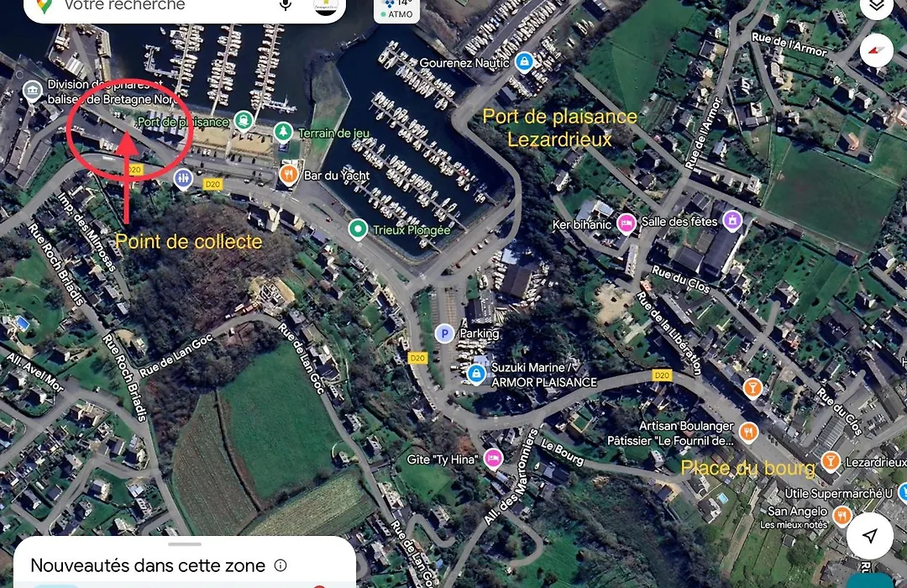Open the account profile avatar

tap(326, 5)
